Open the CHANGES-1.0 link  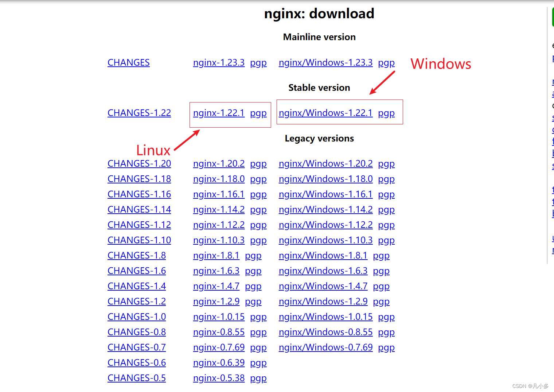click(137, 317)
